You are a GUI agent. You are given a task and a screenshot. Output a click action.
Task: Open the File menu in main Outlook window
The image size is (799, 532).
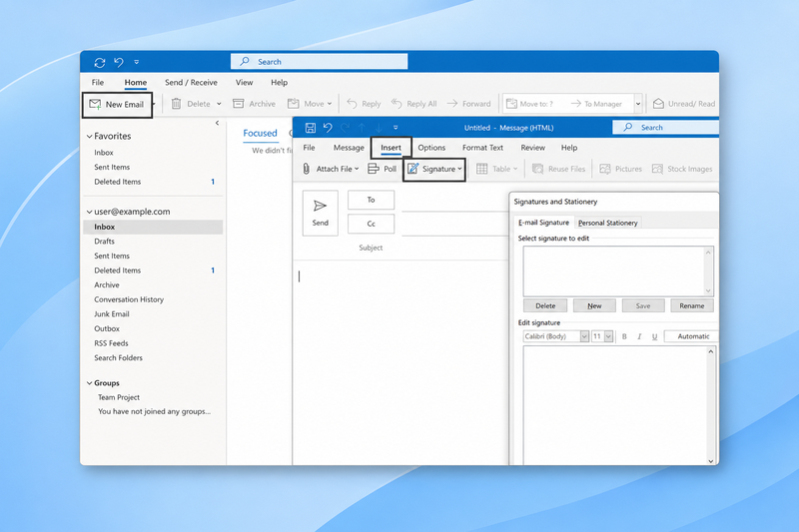98,83
